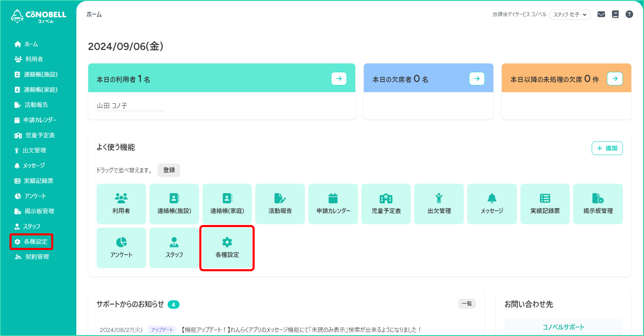This screenshot has height=336, width=644.
Task: Open the メッセージ shortcut tile
Action: coord(492,204)
